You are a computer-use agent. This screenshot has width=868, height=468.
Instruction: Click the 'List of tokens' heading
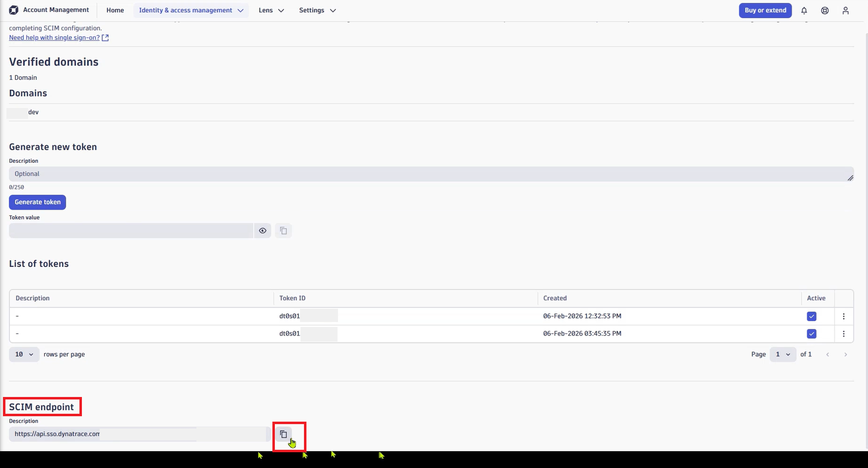click(x=38, y=264)
